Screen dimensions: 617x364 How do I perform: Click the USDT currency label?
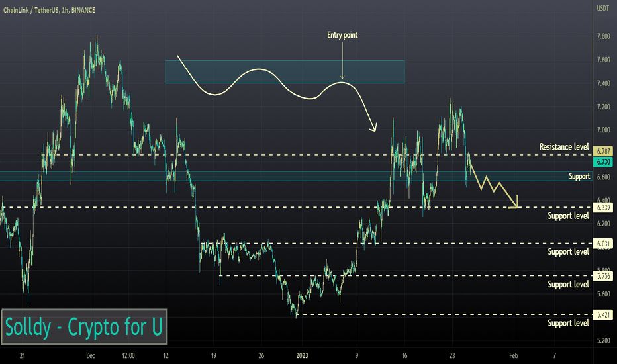click(x=603, y=8)
